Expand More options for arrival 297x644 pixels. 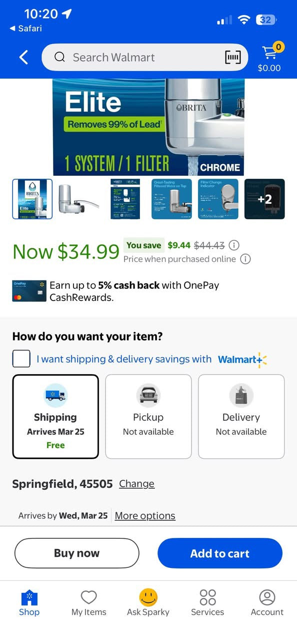145,516
